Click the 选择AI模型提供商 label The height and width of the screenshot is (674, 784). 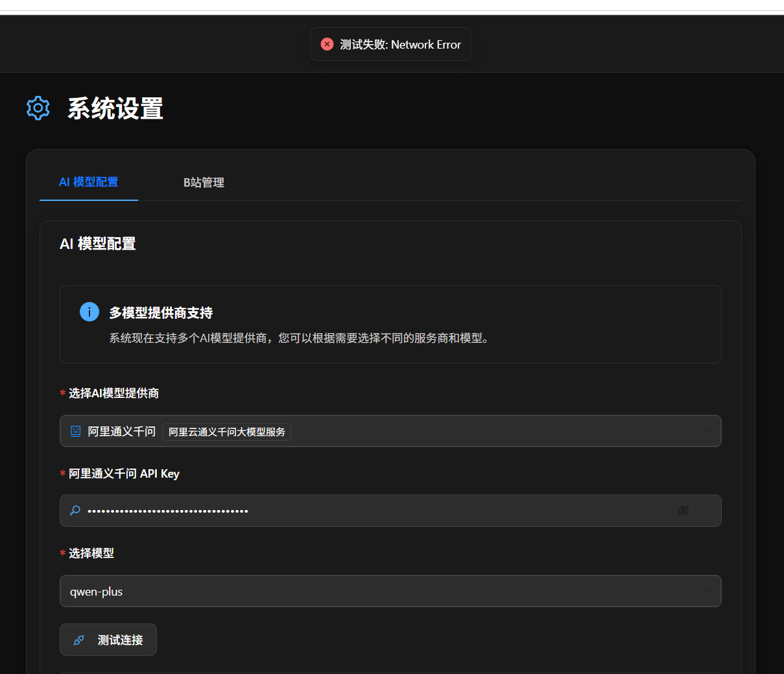coord(113,393)
